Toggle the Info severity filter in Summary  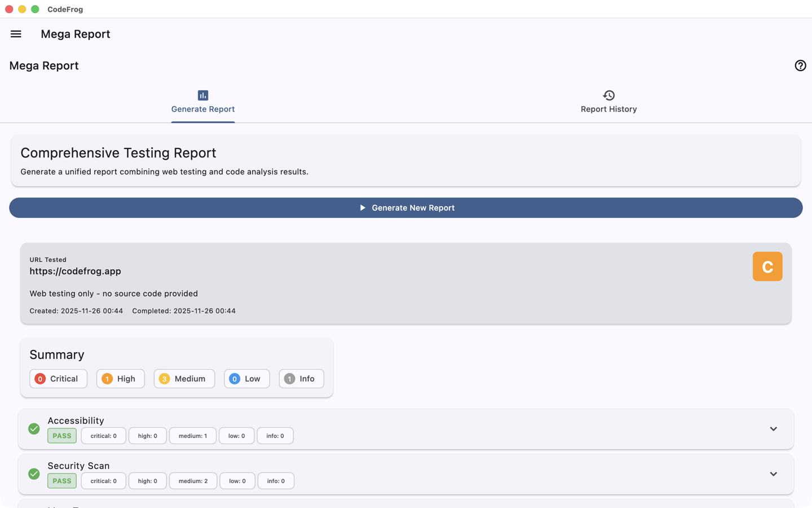(x=301, y=379)
